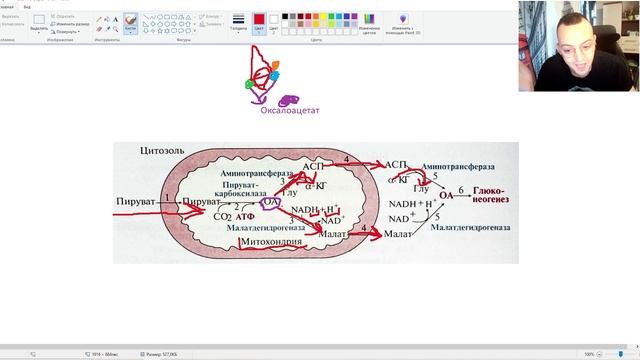This screenshot has height=360, width=640.
Task: Click the Оксалоацетат label on the canvas
Action: (x=290, y=110)
